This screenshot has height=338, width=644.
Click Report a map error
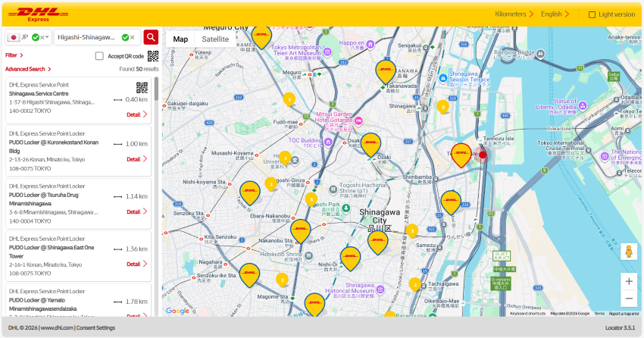(x=624, y=313)
